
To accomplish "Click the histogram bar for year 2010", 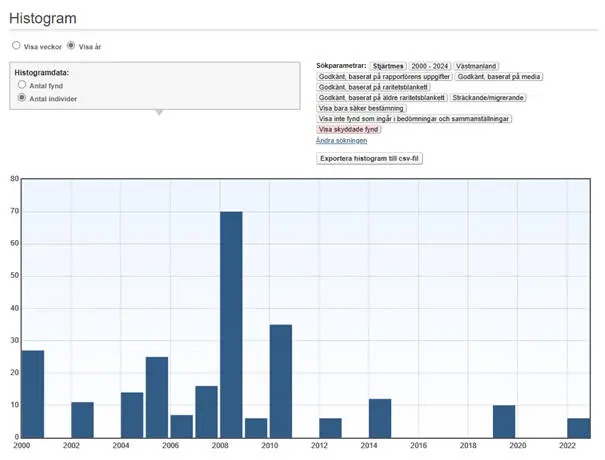I will (x=281, y=381).
